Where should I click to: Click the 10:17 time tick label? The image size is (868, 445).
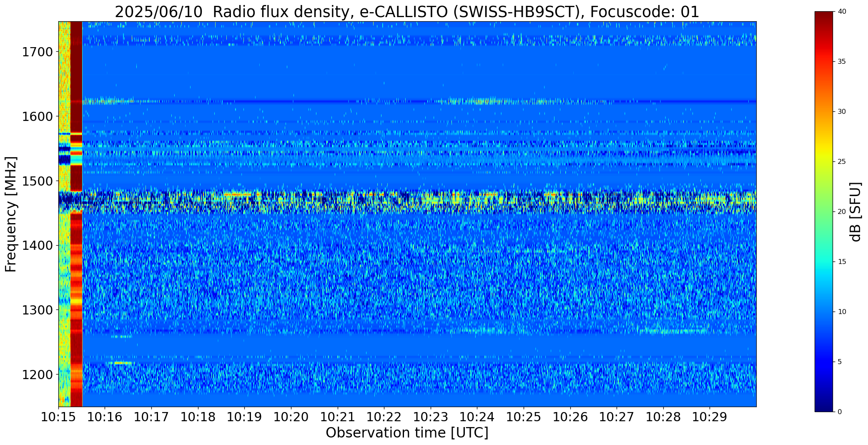pyautogui.click(x=151, y=417)
